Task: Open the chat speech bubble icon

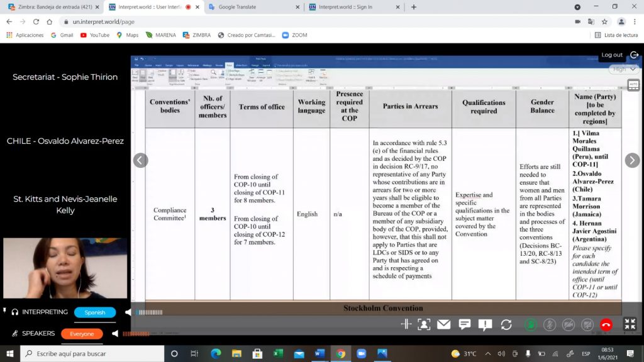Action: pos(465,324)
